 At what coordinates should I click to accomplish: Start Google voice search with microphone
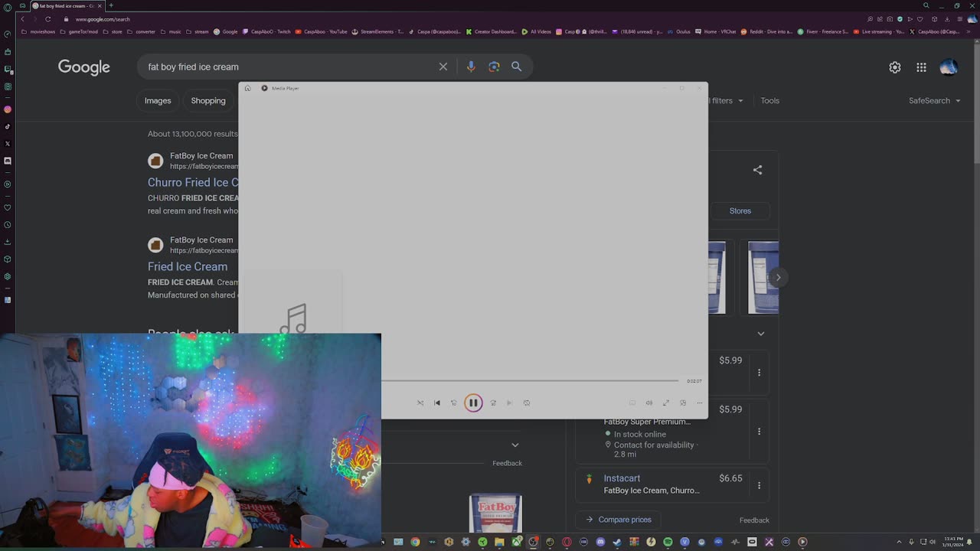(471, 67)
